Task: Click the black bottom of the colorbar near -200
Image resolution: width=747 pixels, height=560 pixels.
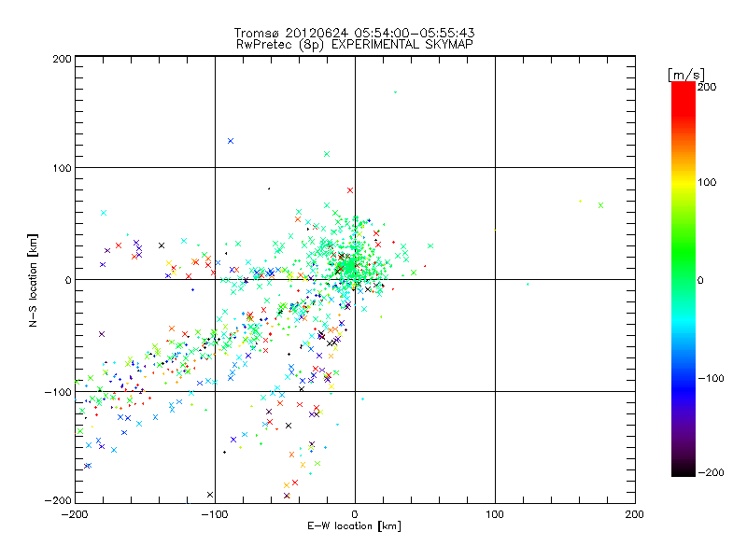Action: click(x=684, y=470)
